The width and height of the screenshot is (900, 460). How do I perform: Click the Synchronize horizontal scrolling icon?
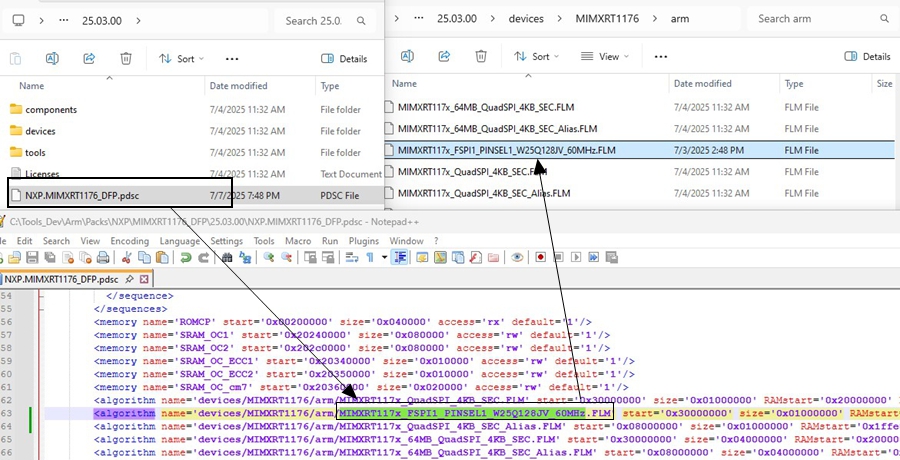328,257
